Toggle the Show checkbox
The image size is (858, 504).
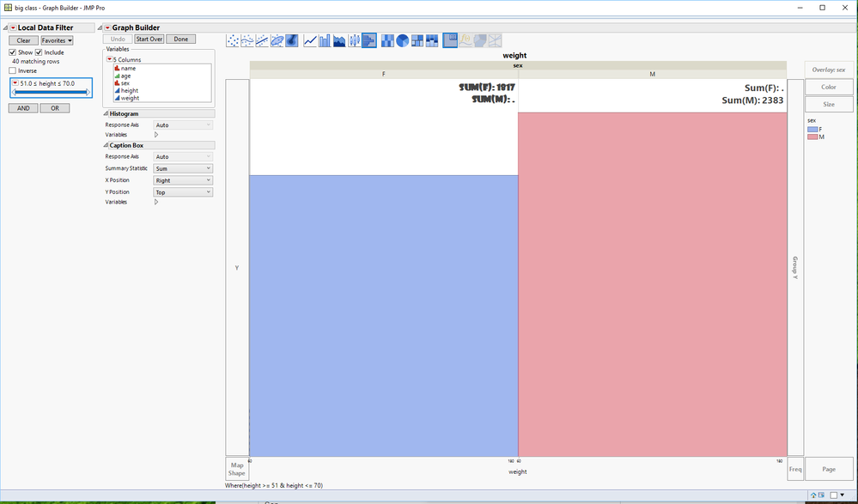[x=13, y=52]
